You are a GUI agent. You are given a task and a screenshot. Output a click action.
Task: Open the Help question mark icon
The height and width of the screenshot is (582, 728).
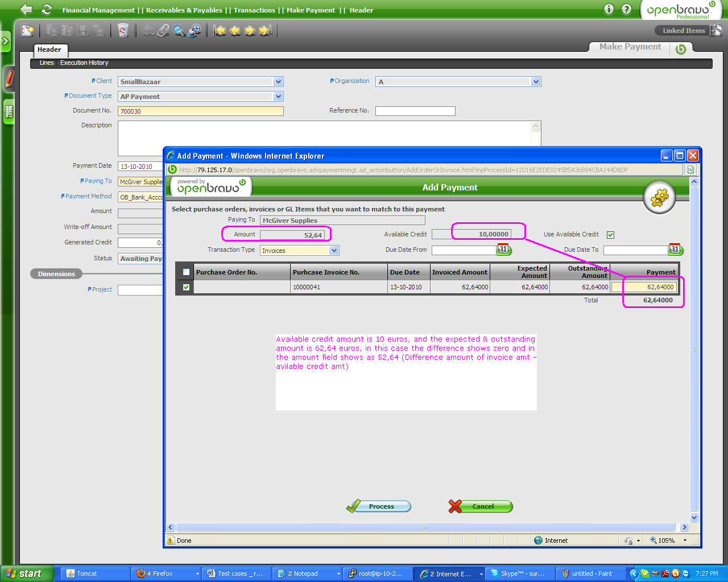point(626,9)
